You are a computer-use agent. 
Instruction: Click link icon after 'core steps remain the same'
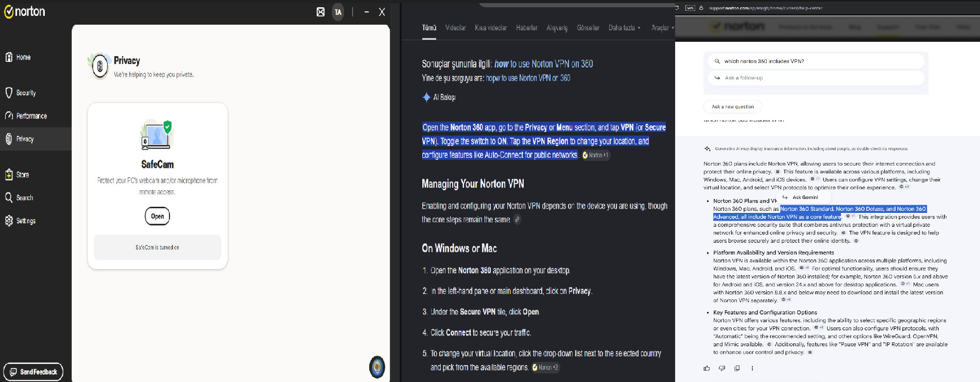(x=518, y=220)
